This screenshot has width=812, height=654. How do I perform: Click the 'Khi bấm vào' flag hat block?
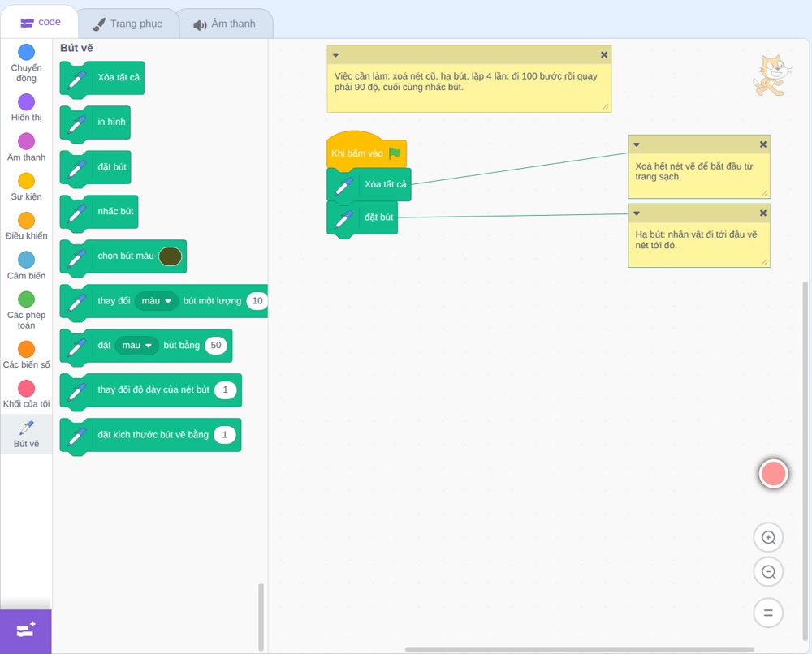click(366, 150)
